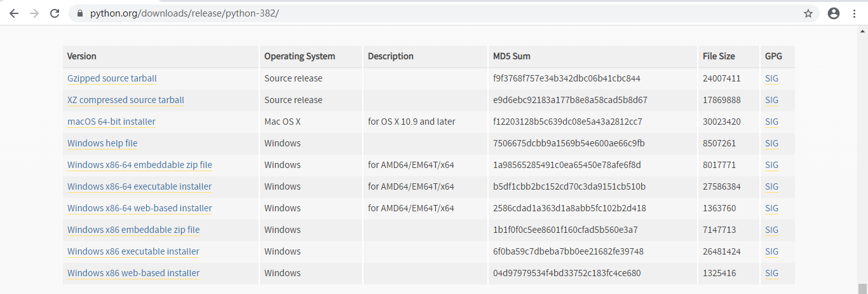Click the browser forward arrow
The image size is (868, 294).
34,13
